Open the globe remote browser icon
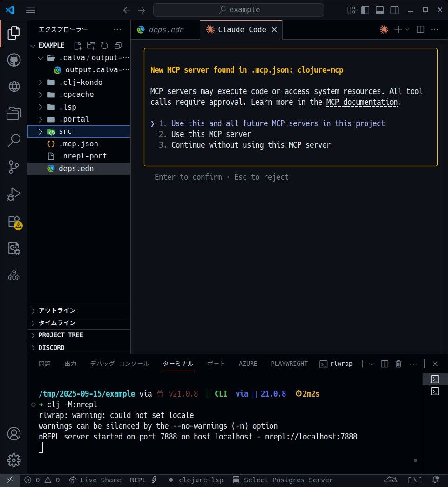The height and width of the screenshot is (487, 448). pyautogui.click(x=14, y=87)
